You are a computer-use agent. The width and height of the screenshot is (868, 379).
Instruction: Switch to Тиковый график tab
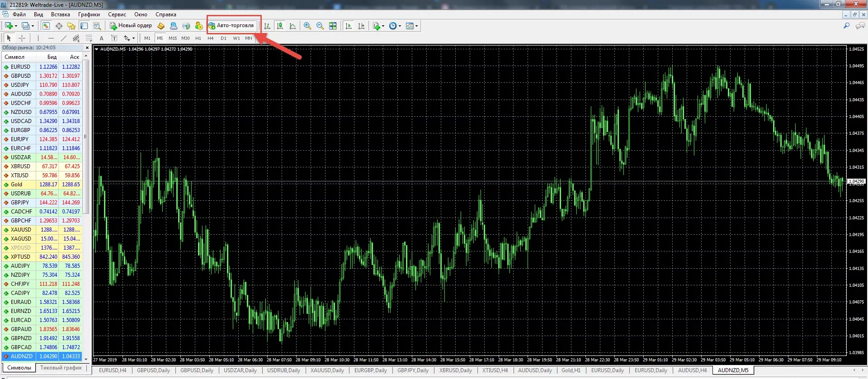(61, 368)
